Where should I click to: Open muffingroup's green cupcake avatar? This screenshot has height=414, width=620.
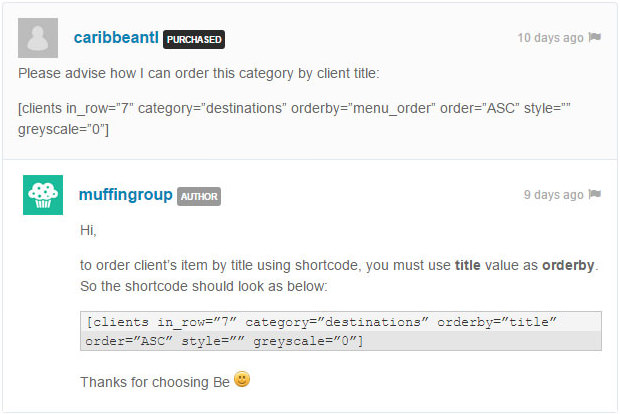click(43, 195)
